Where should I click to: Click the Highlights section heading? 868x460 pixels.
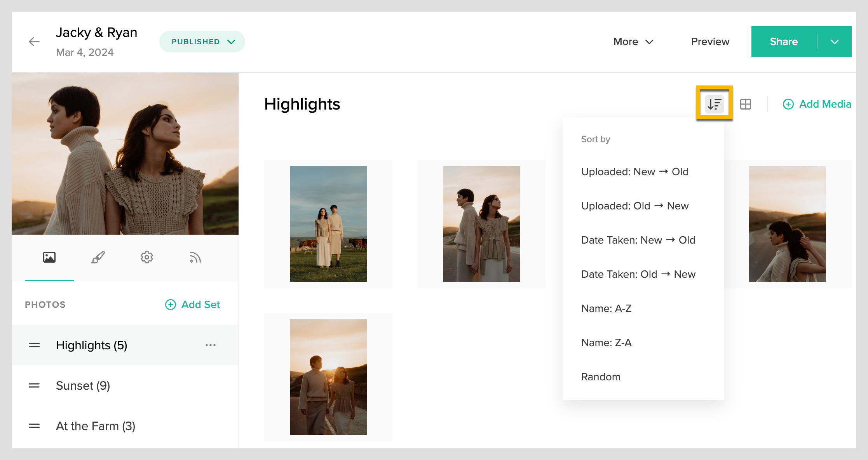click(x=302, y=104)
